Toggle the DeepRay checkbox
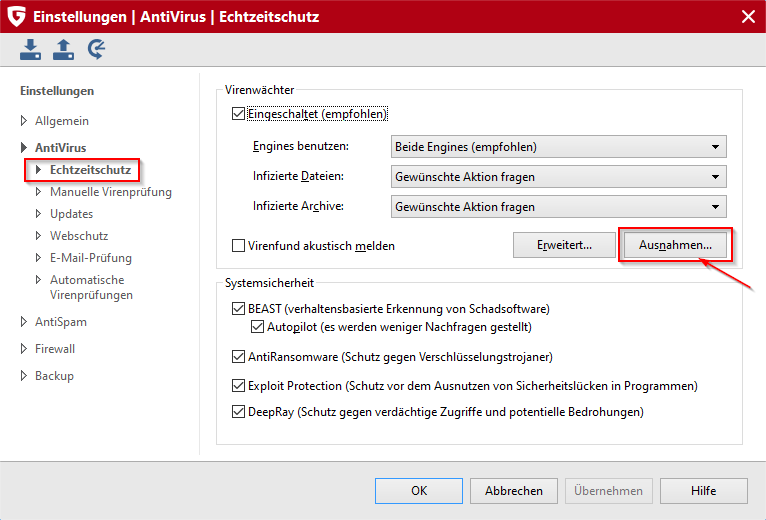Viewport: 766px width, 520px height. click(x=238, y=412)
